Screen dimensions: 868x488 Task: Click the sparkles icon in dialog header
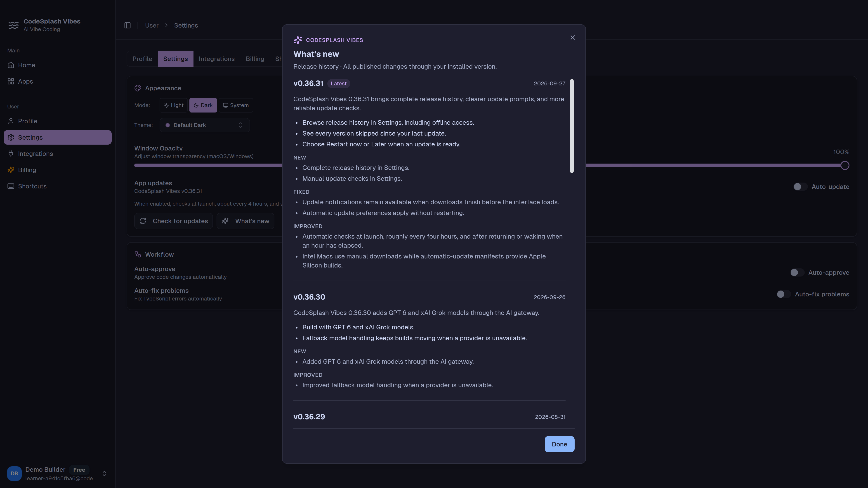[298, 40]
